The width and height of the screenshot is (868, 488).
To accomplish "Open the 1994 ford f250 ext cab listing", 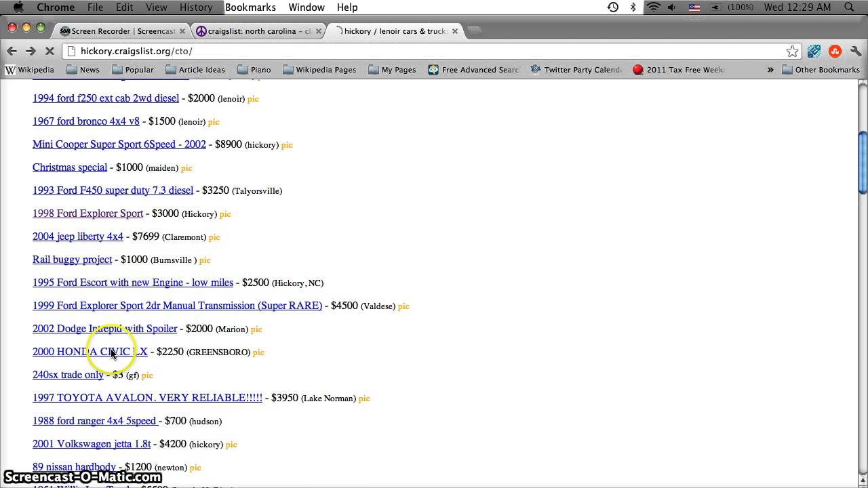I will click(x=106, y=98).
